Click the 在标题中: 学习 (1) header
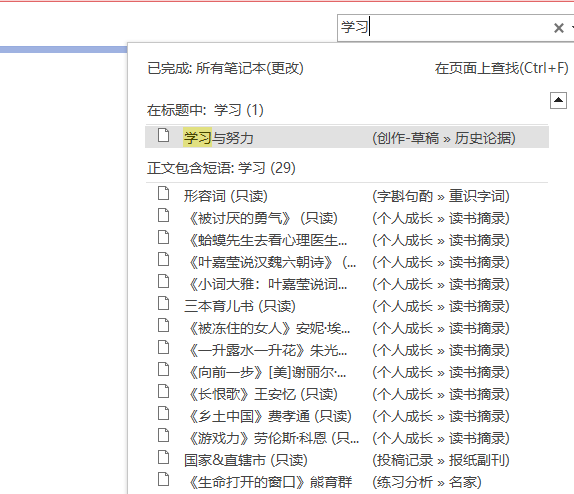 [x=205, y=110]
